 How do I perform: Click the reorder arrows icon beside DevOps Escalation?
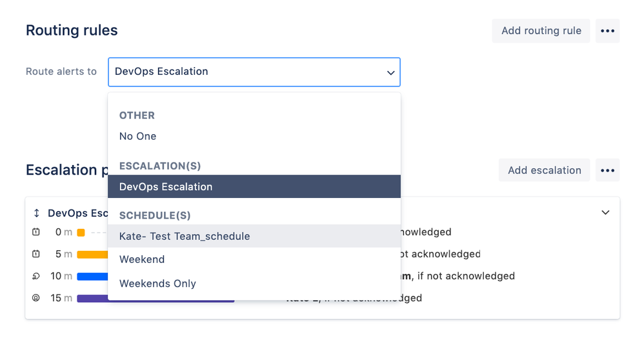(37, 213)
